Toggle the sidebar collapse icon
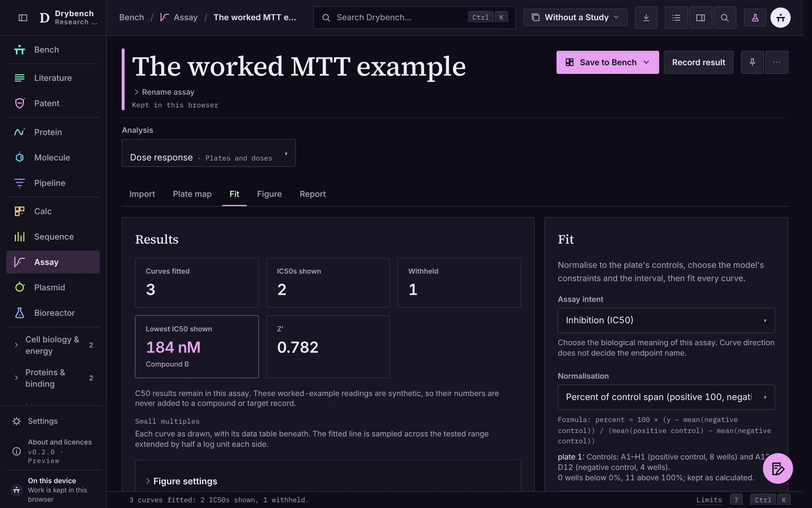Image resolution: width=812 pixels, height=508 pixels. (23, 18)
